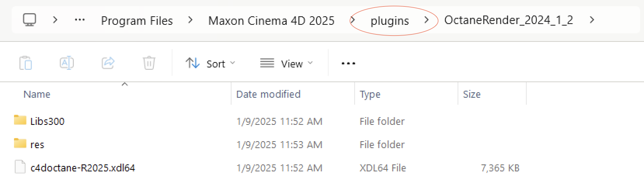Navigate to Maxon Cinema 4D 2025 breadcrumb

tap(271, 21)
